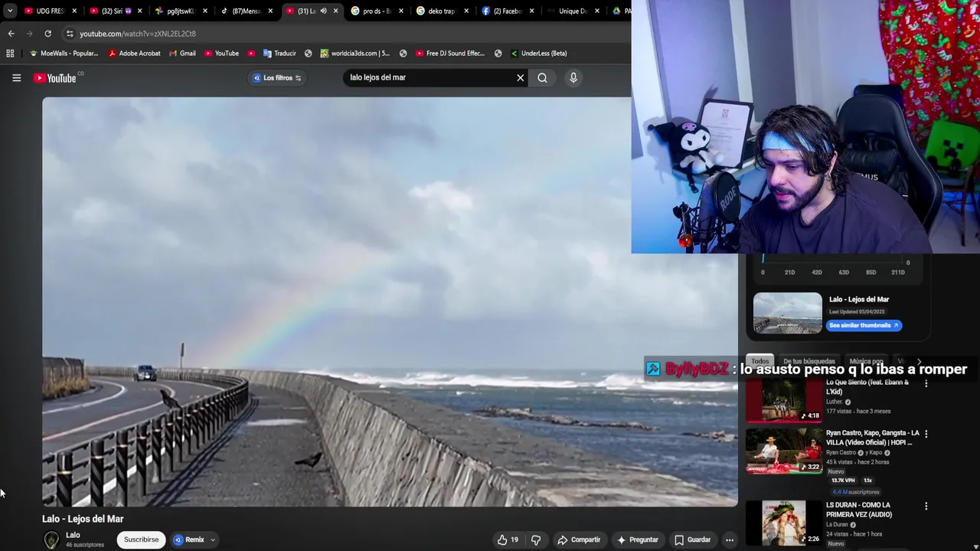Open the Adobe Acrobat bookmark
Image resolution: width=980 pixels, height=551 pixels.
135,54
